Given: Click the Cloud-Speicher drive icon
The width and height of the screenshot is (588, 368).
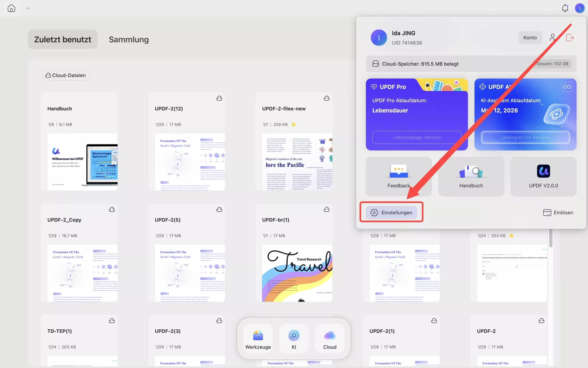Looking at the screenshot, I should click(375, 64).
